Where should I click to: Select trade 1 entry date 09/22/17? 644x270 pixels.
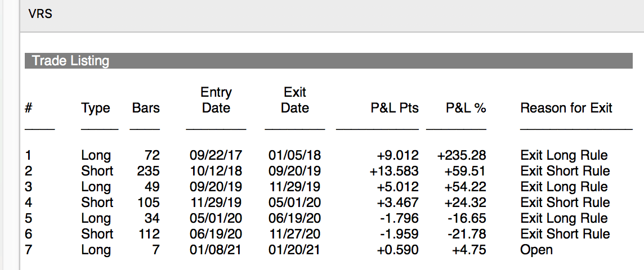point(216,155)
